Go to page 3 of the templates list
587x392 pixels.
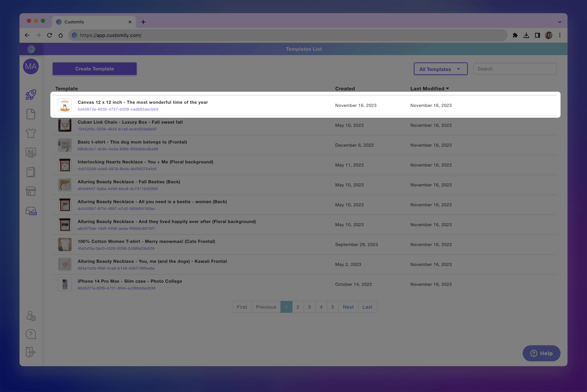pyautogui.click(x=309, y=307)
